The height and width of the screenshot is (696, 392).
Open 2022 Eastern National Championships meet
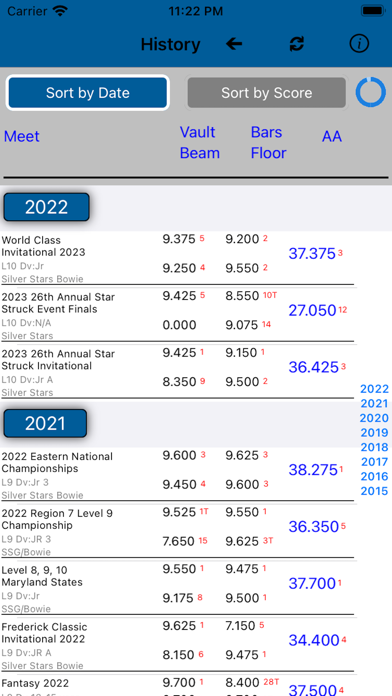pos(178,475)
